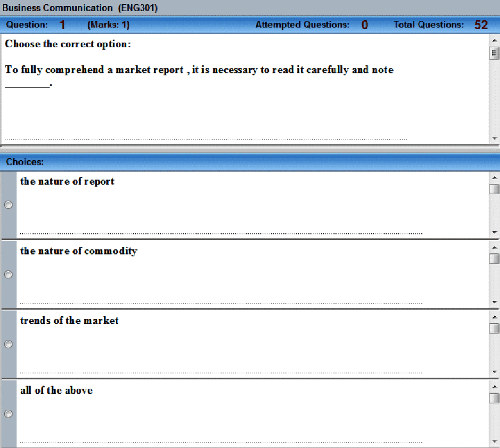This screenshot has height=448, width=500.
Task: Click the 'Question:' label in header
Action: (27, 25)
